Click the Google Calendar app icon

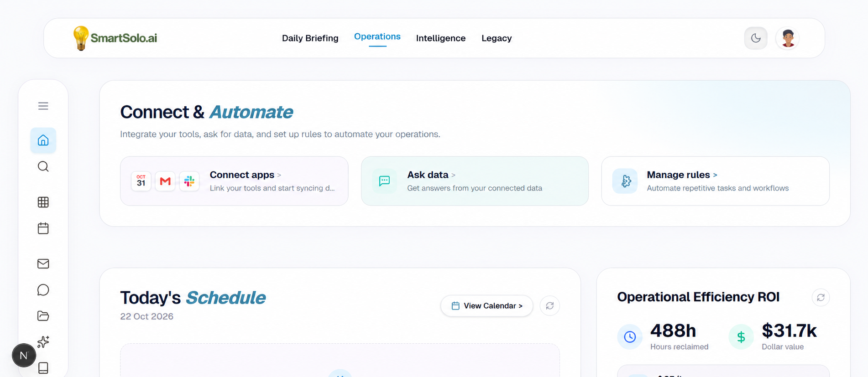(141, 181)
